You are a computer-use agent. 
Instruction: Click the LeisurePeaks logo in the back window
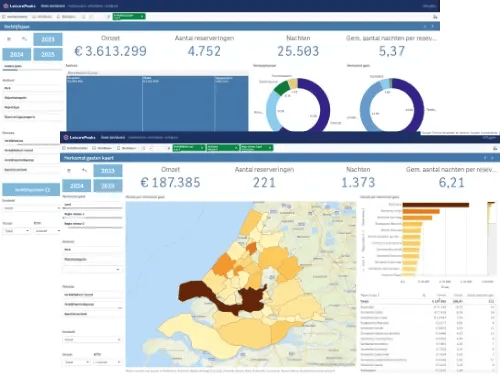(x=19, y=6)
